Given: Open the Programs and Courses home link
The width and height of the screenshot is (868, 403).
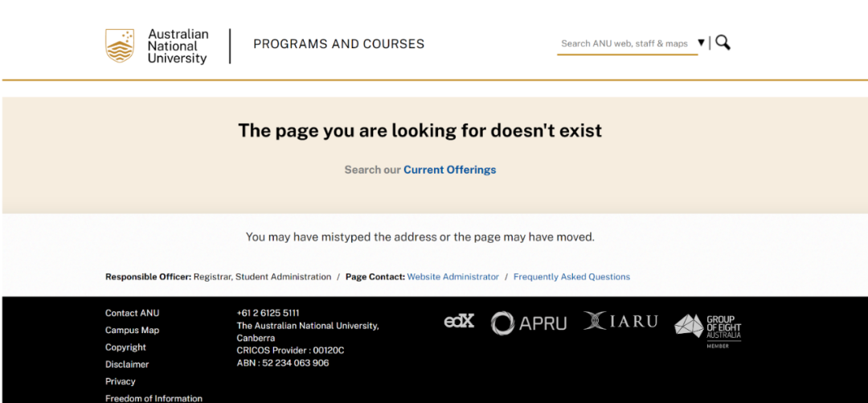Looking at the screenshot, I should pos(339,43).
